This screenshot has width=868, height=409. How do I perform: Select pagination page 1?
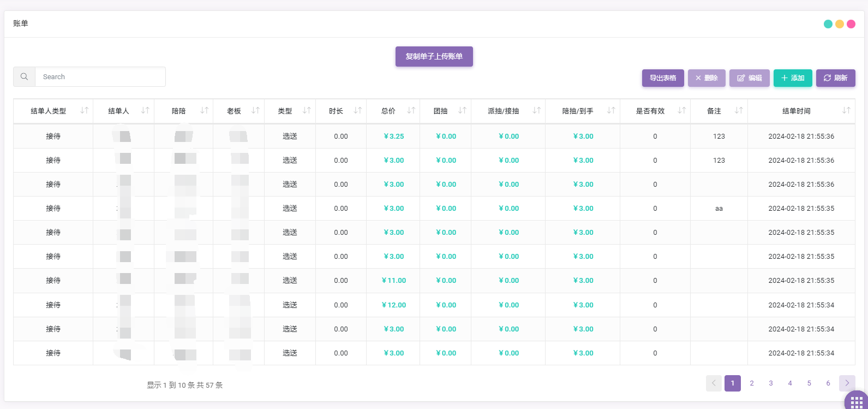(x=733, y=383)
